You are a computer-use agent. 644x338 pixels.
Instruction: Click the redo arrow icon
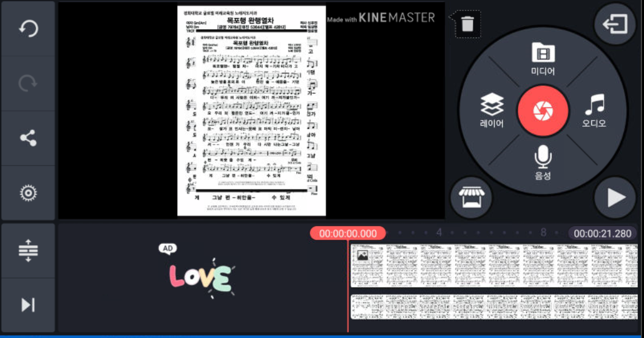[x=28, y=83]
